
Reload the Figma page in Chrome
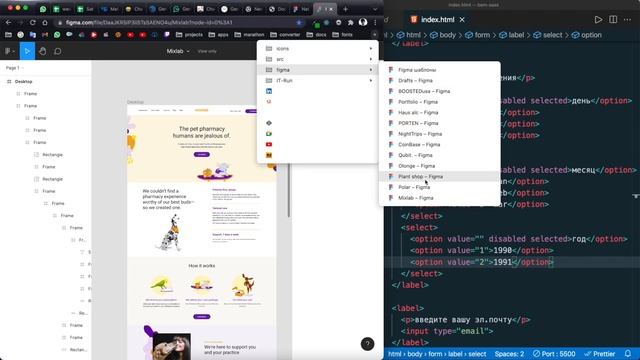tap(33, 22)
